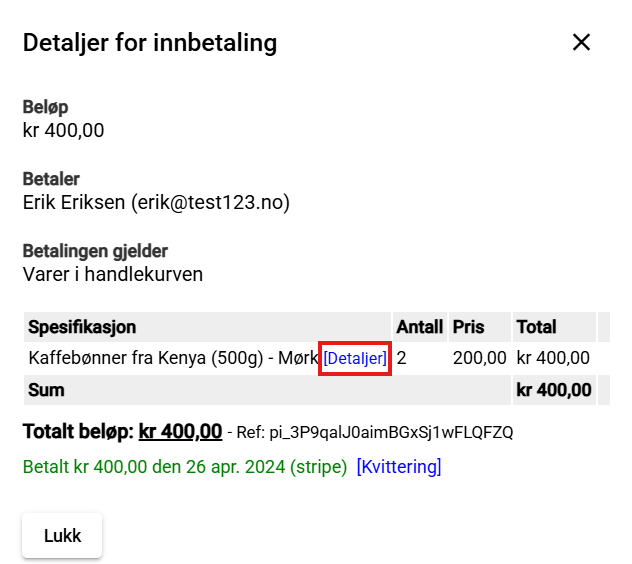Click the Pris column header

coord(468,327)
